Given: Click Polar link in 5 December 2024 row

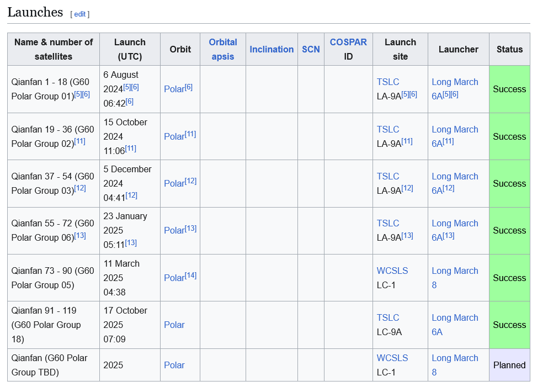Looking at the screenshot, I should click(x=174, y=184).
